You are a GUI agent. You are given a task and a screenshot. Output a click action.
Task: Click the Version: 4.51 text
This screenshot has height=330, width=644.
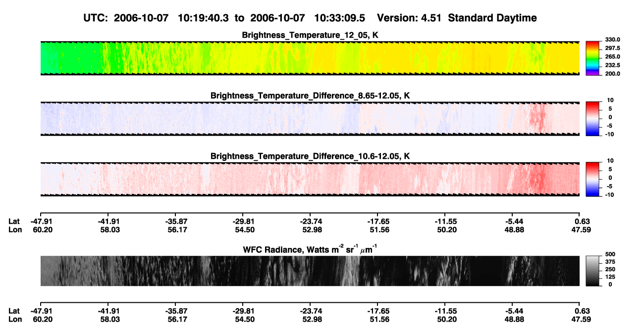click(x=409, y=18)
